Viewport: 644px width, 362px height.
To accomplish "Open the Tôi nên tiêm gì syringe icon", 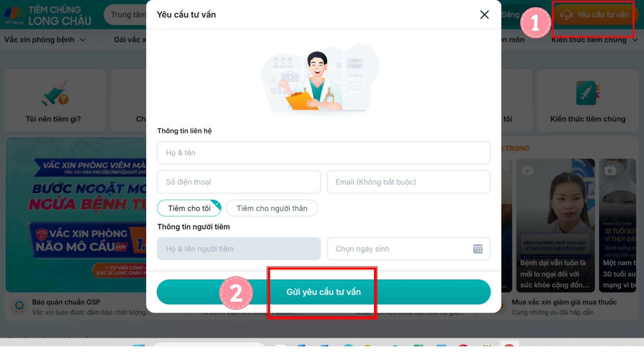I will [x=55, y=93].
